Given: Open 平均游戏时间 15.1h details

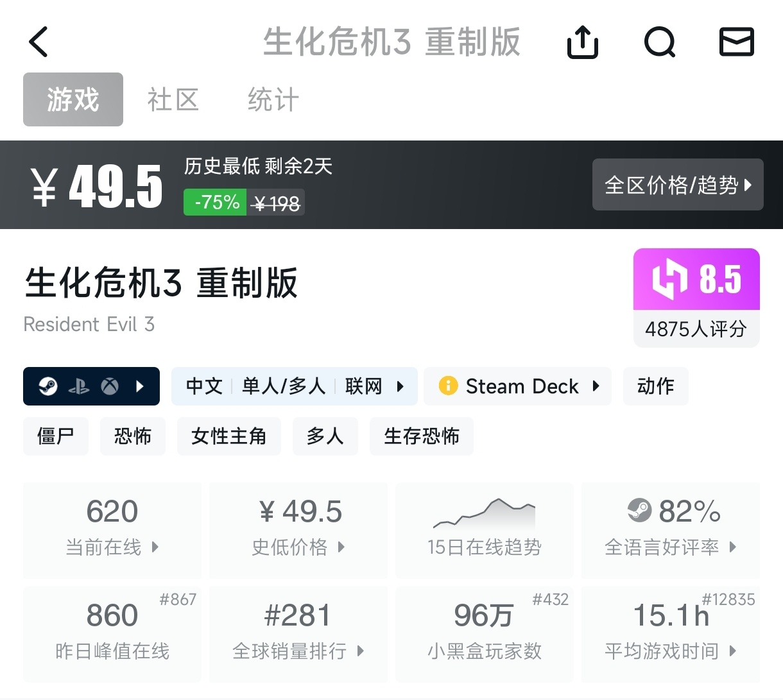Looking at the screenshot, I should click(671, 635).
